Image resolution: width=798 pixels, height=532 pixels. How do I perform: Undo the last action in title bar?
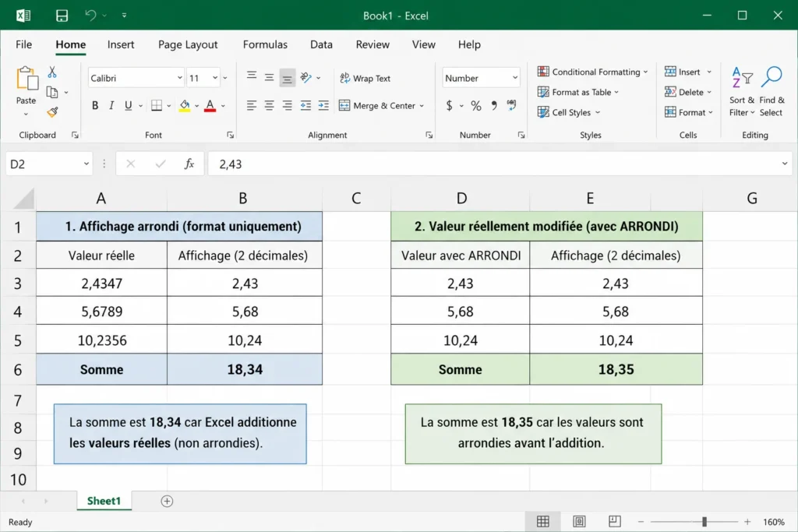click(x=90, y=16)
